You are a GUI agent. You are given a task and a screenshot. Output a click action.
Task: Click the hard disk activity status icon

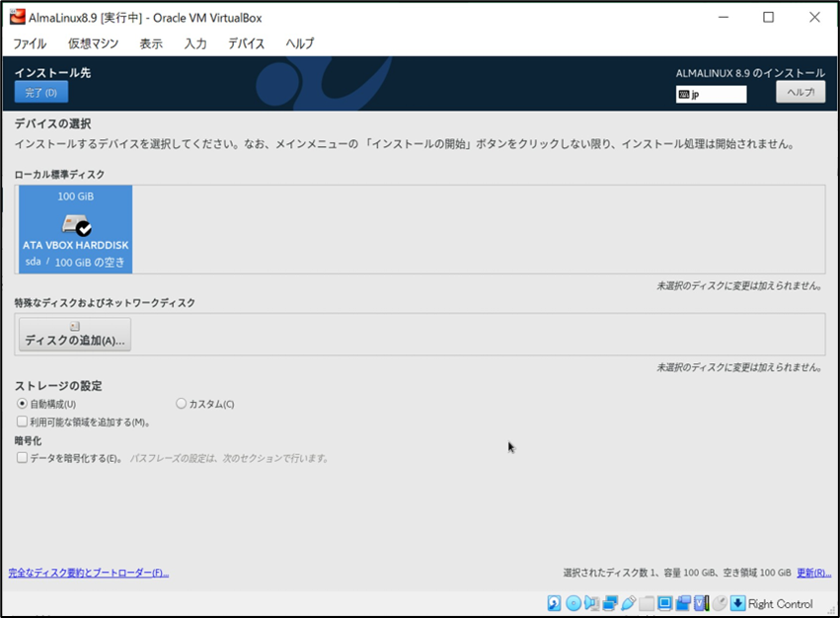coord(554,603)
